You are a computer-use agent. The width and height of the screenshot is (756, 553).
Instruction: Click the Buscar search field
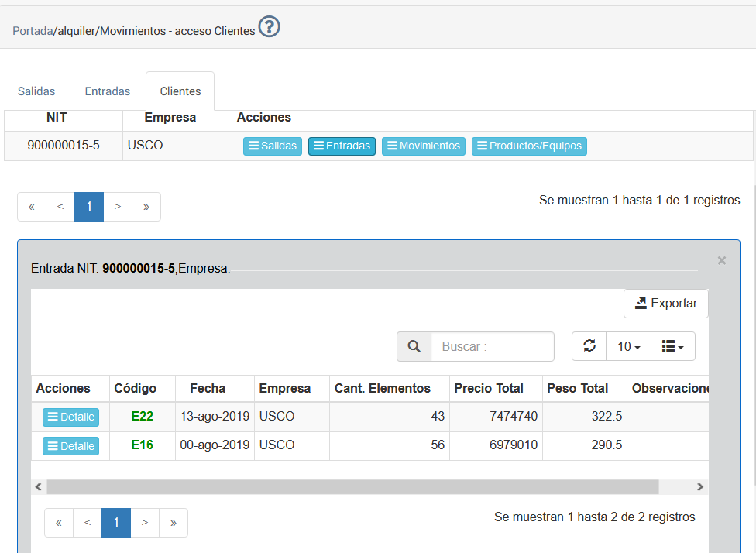click(492, 347)
